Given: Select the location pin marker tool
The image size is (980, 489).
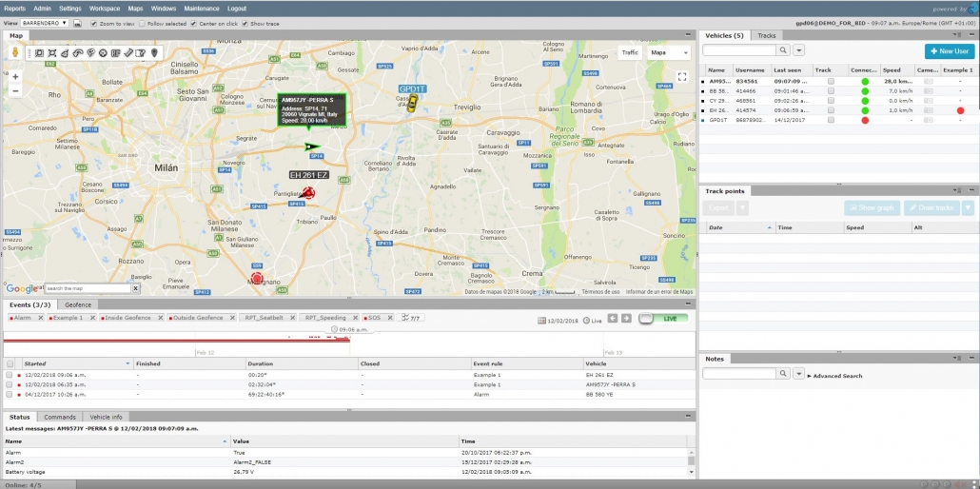Looking at the screenshot, I should [154, 53].
